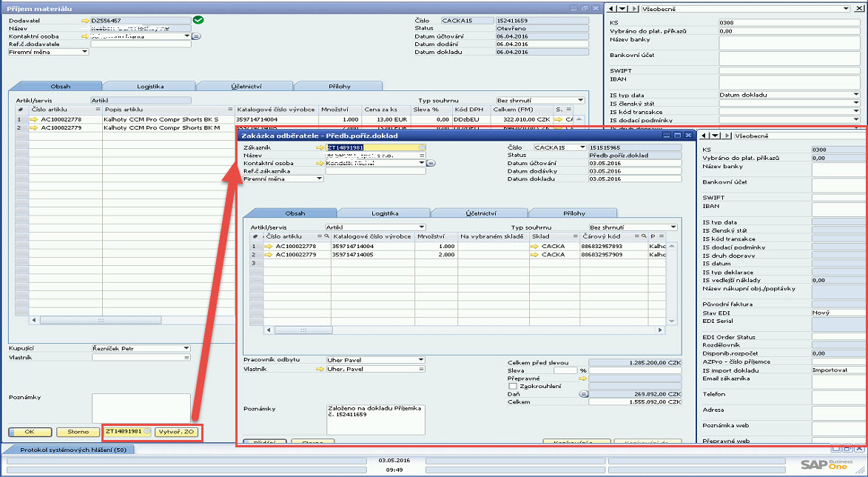The image size is (868, 477).
Task: Show contact details icon in Zakázka odběratele
Action: 431,164
